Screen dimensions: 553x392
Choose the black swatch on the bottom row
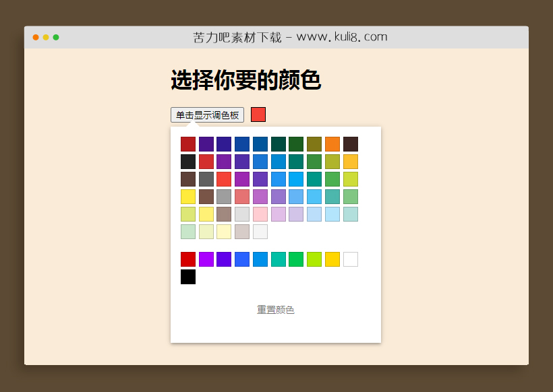click(188, 277)
